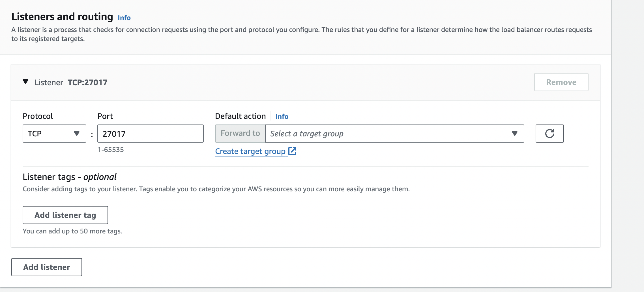Viewport: 644px width, 292px height.
Task: Click the external link icon after Create target group
Action: [x=292, y=151]
